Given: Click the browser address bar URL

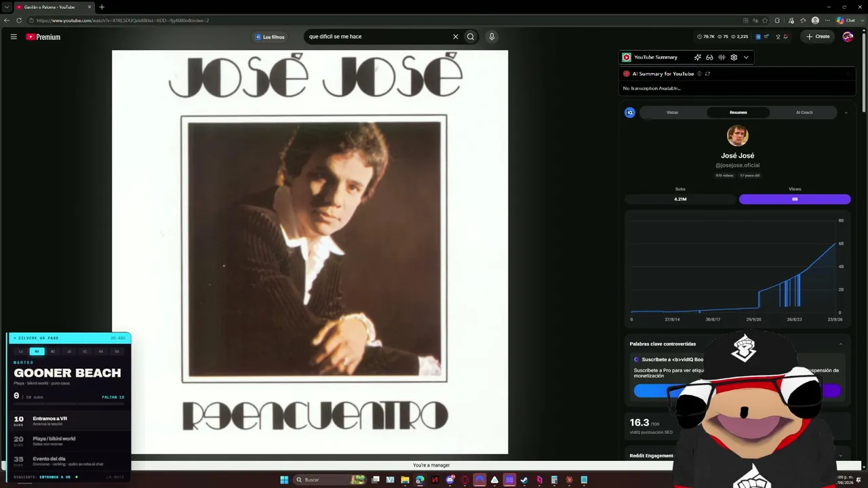Looking at the screenshot, I should coord(122,20).
